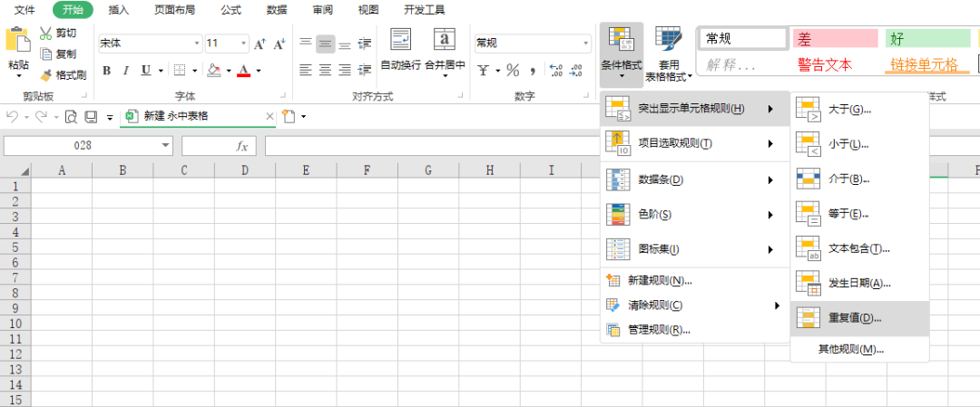The width and height of the screenshot is (980, 407).
Task: Switch to the 页面布局 tab
Action: (175, 10)
